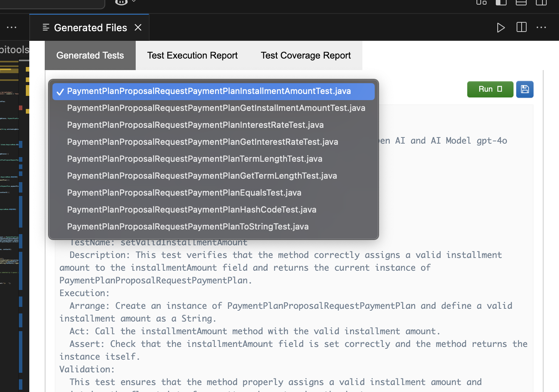Click the split editor icon

coord(521,27)
